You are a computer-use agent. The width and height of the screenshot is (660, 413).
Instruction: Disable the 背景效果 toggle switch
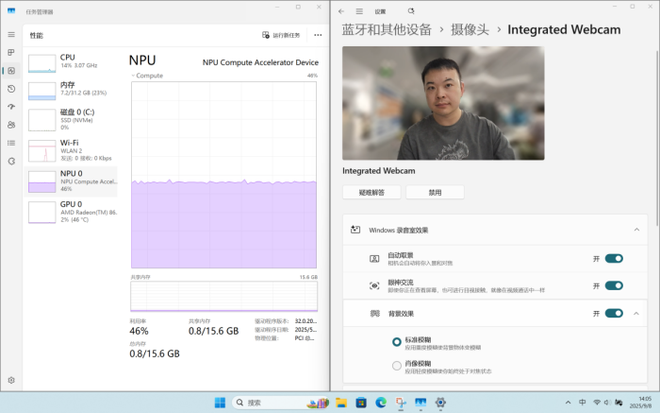coord(614,313)
